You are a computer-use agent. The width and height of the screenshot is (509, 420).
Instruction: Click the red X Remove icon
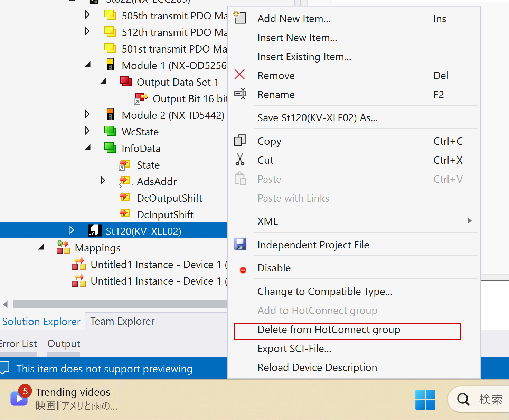239,75
